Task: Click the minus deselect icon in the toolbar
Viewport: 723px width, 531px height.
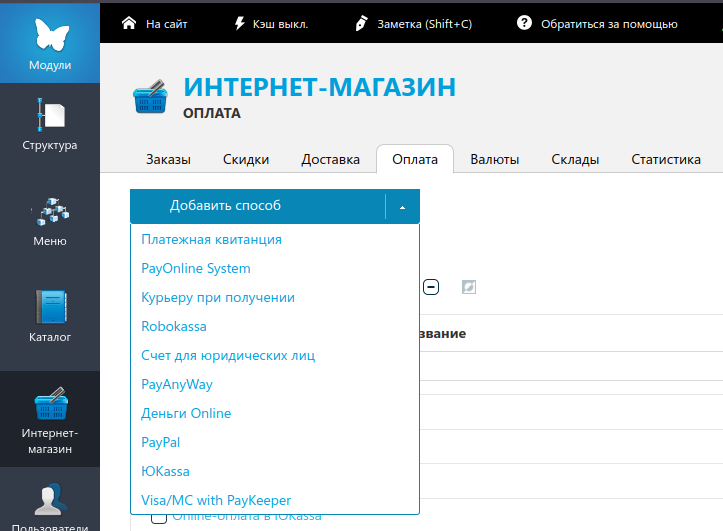Action: [x=431, y=287]
